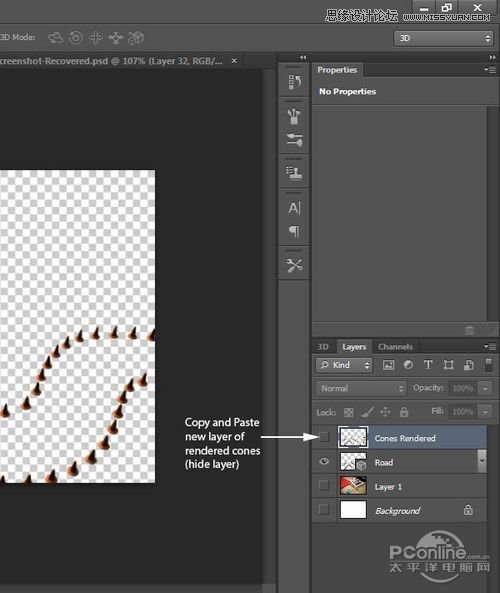This screenshot has height=593, width=500.
Task: Click the Fill value field
Action: point(462,411)
